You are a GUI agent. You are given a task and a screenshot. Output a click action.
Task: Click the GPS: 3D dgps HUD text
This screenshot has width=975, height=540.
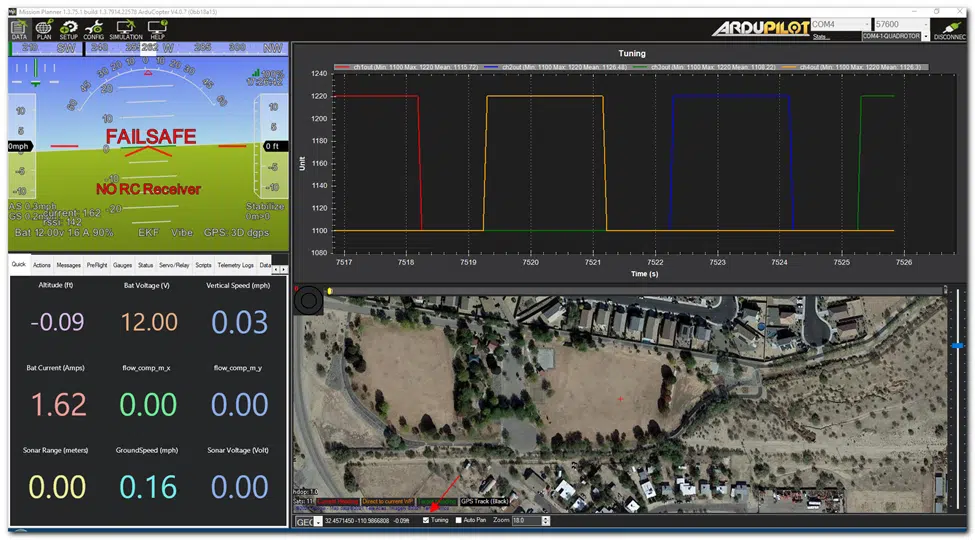point(236,233)
